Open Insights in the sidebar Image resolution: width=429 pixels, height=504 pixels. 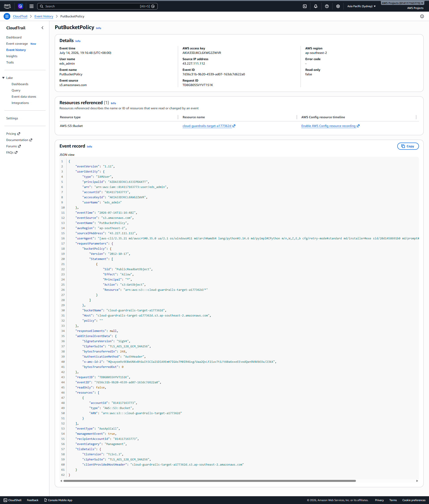point(12,56)
